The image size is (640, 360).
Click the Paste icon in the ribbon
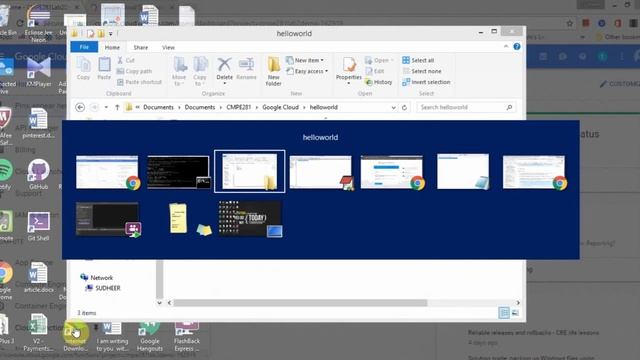pyautogui.click(x=104, y=68)
